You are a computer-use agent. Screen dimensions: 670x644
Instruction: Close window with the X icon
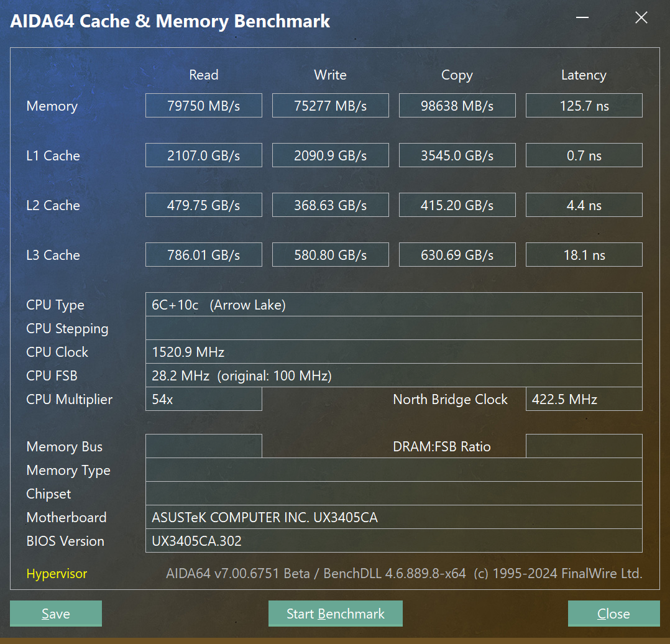tap(641, 17)
